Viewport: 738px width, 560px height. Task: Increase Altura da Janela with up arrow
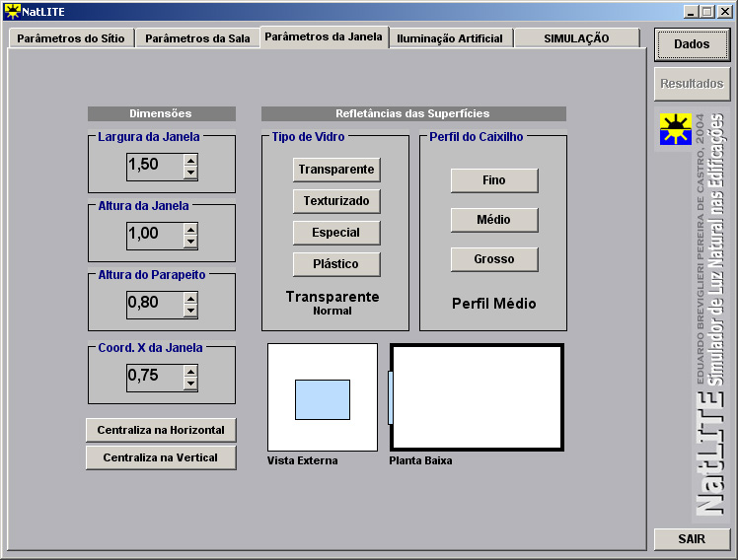(x=190, y=228)
